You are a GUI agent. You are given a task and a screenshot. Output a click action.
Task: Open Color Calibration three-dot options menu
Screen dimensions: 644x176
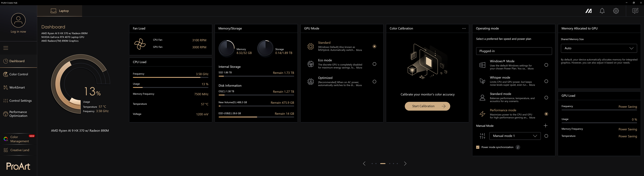pos(464,28)
